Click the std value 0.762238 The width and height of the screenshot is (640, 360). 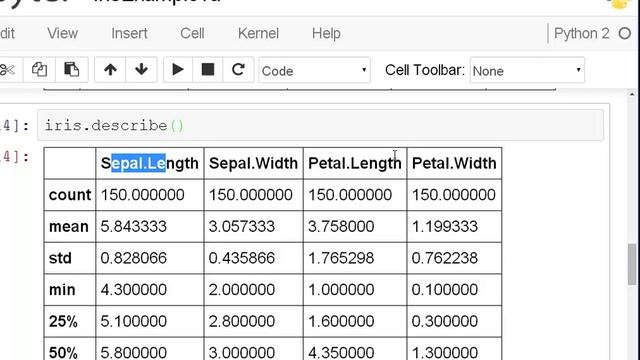(x=445, y=258)
